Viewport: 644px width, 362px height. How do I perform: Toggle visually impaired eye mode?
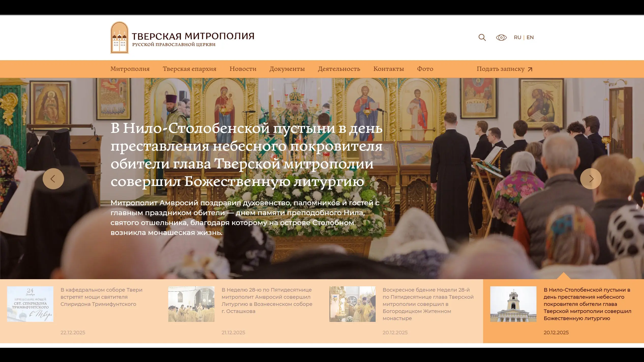501,38
